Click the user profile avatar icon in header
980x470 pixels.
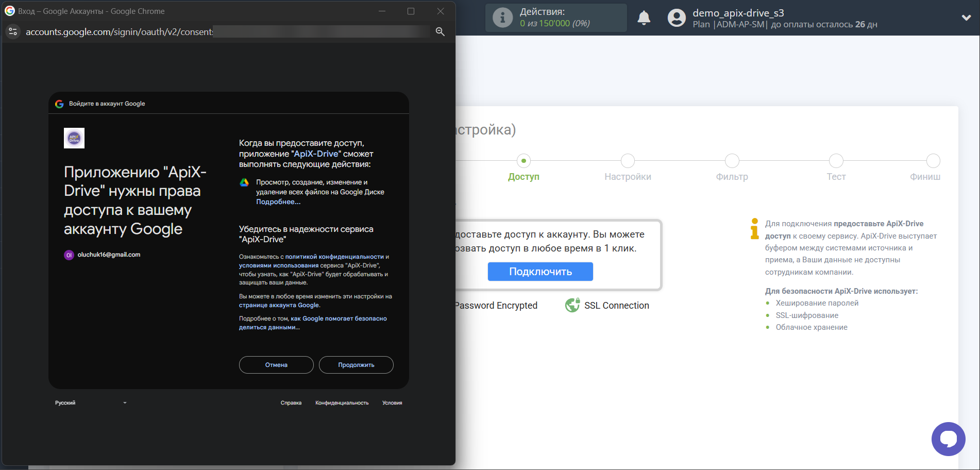(x=677, y=18)
